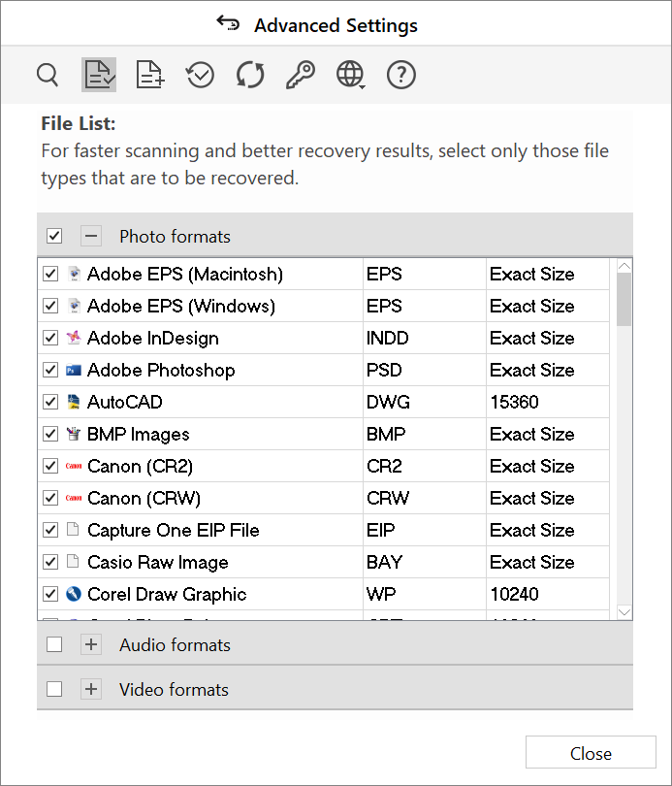Expand the Video formats section
Viewport: 672px width, 786px height.
point(90,690)
